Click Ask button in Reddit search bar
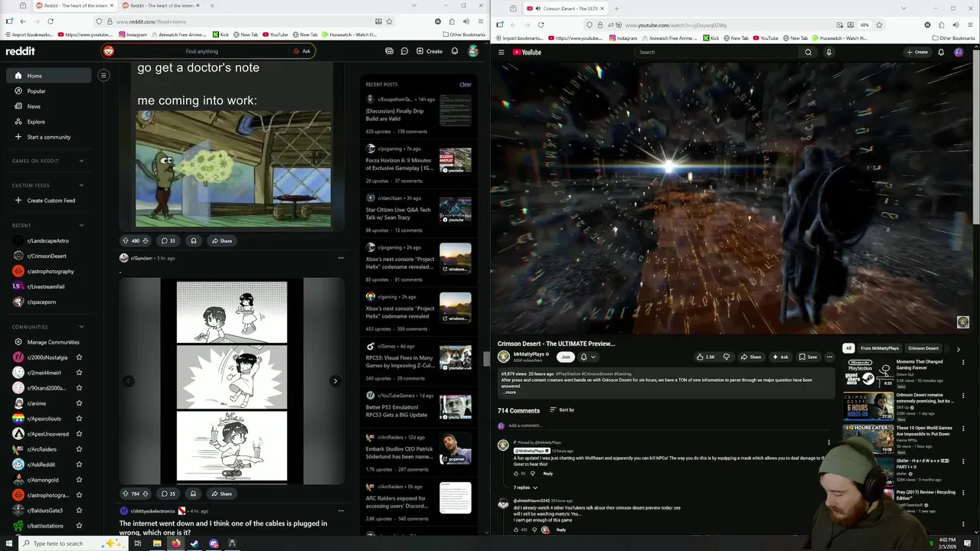Image resolution: width=980 pixels, height=551 pixels. (x=302, y=51)
